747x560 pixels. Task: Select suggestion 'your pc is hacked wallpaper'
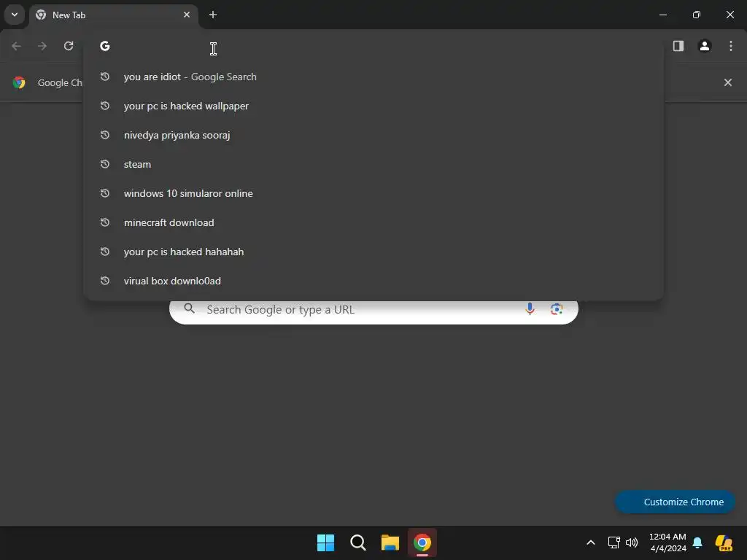(373, 106)
